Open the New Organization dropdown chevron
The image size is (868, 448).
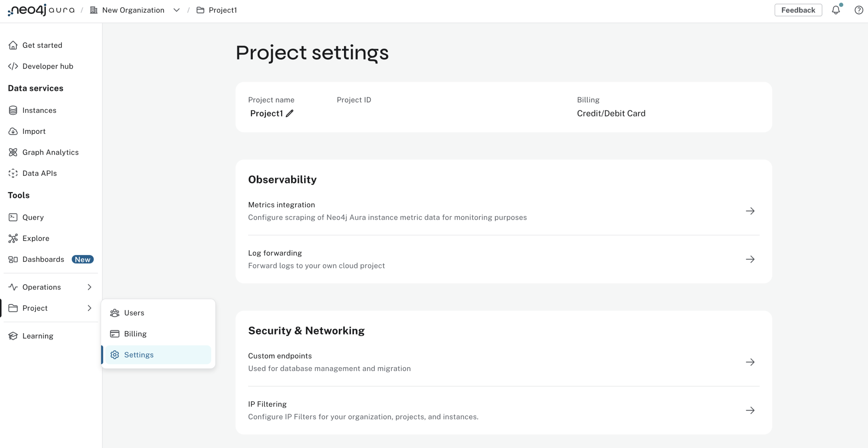point(176,10)
